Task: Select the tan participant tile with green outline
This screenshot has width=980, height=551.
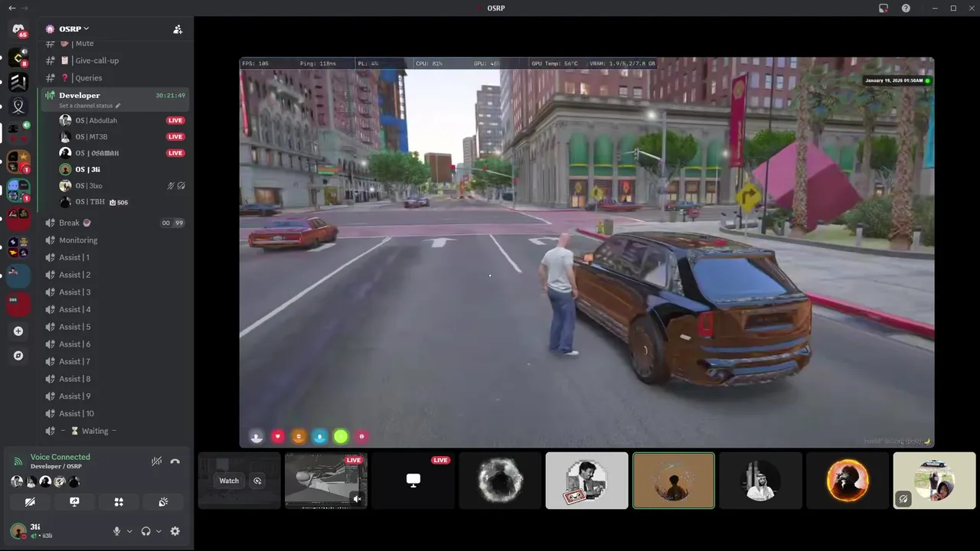Action: click(674, 481)
